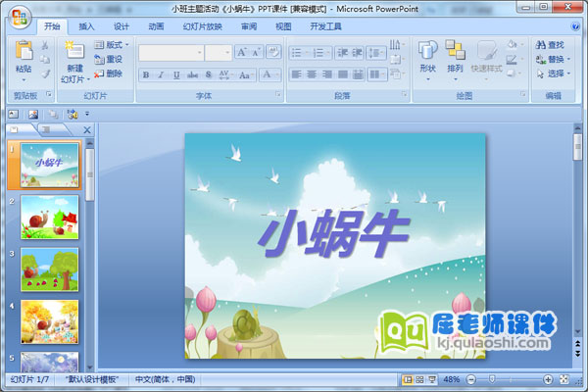Click the Fit Slide to Window icon
The image size is (588, 392).
click(x=564, y=379)
